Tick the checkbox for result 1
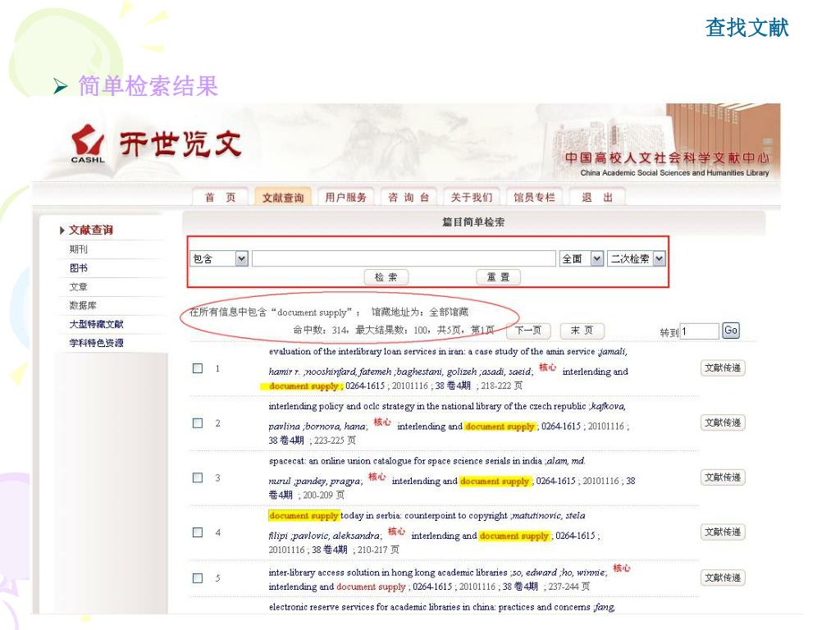Screen dimensions: 840x630 pos(198,368)
